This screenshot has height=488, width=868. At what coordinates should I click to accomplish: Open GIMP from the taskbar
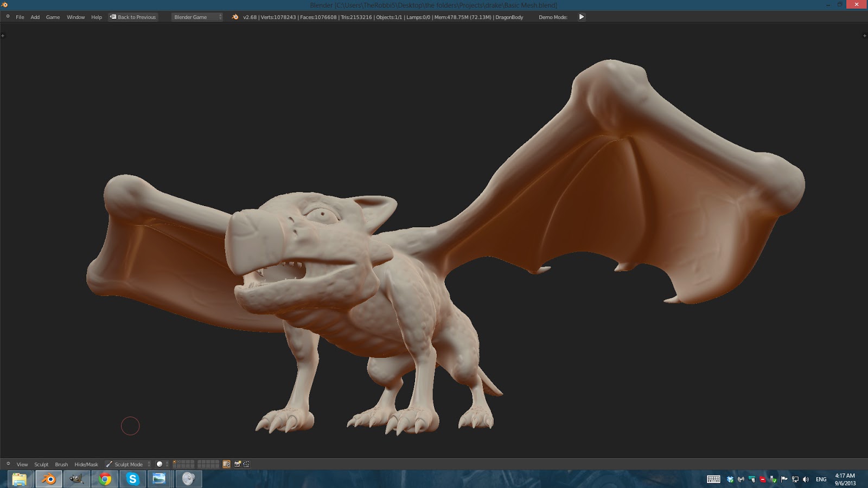click(76, 479)
